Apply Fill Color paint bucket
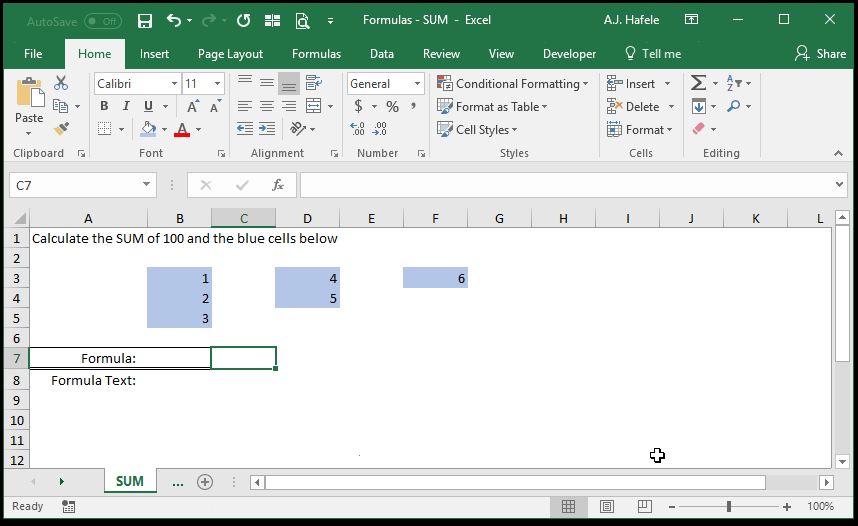858x526 pixels. pos(148,129)
